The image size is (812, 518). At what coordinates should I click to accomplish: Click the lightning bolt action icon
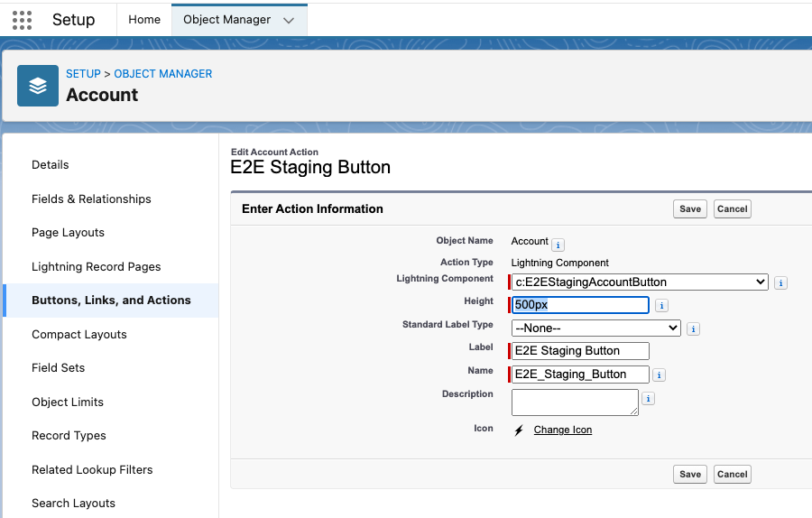[x=519, y=430]
